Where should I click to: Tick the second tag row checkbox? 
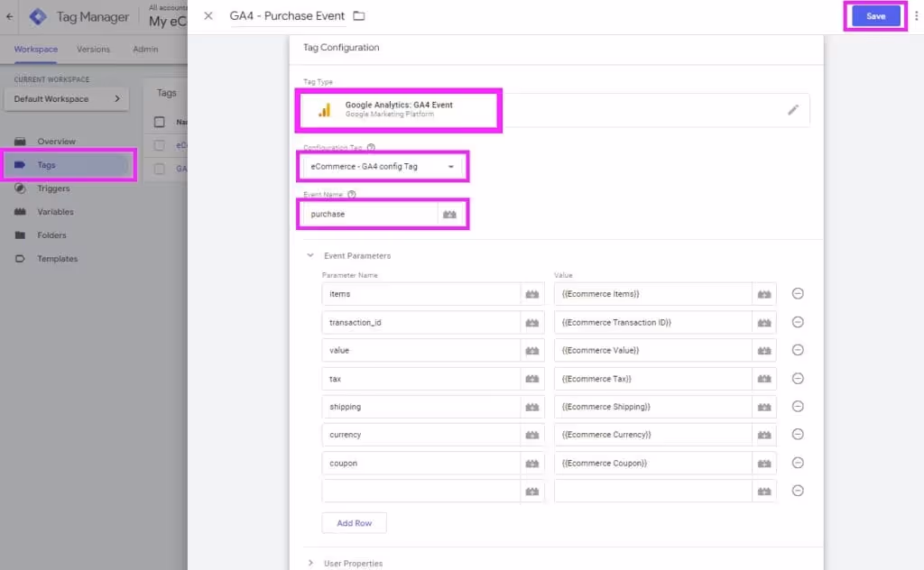point(159,169)
